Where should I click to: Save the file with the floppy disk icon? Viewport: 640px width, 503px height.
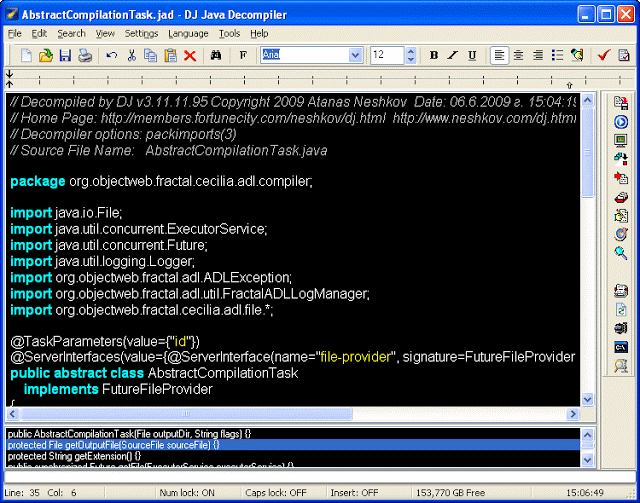point(65,55)
